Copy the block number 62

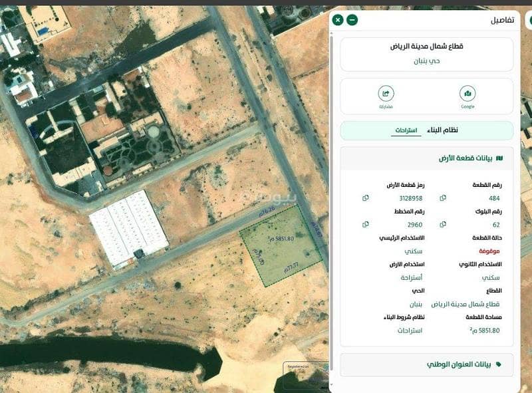tap(443, 224)
